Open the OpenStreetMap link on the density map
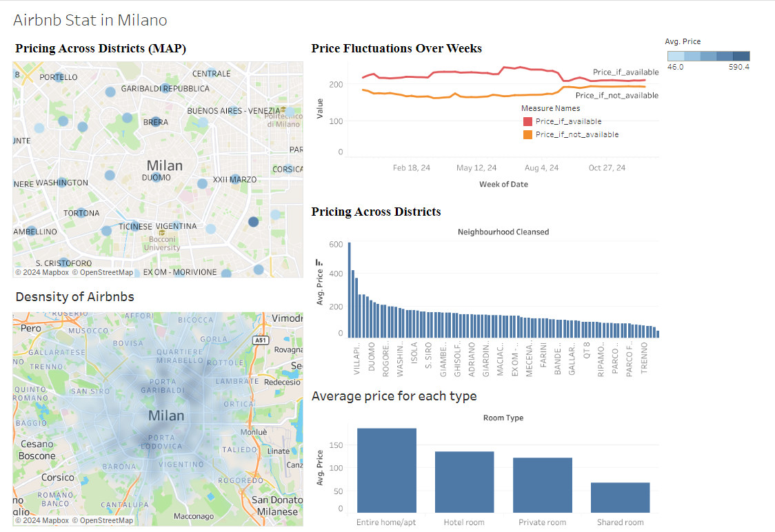The height and width of the screenshot is (532, 775). point(103,520)
